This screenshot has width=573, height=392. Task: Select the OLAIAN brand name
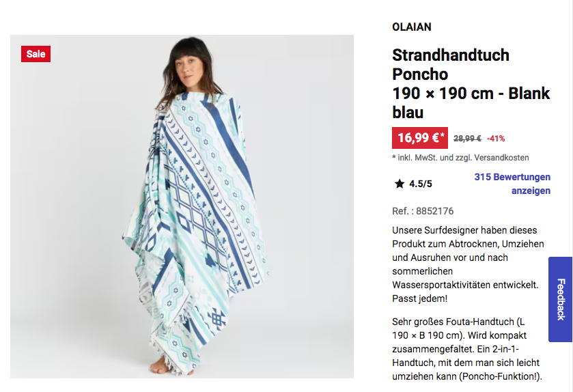pyautogui.click(x=411, y=27)
